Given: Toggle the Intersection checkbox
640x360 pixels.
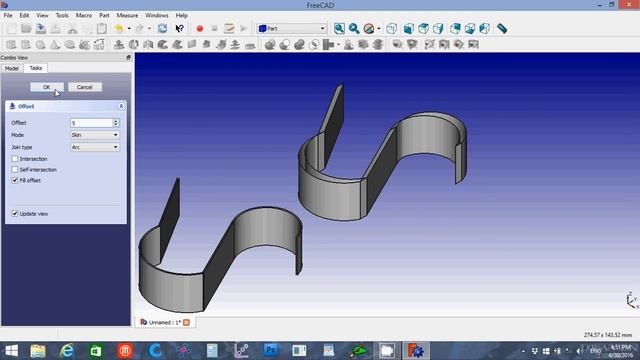Looking at the screenshot, I should tap(15, 159).
